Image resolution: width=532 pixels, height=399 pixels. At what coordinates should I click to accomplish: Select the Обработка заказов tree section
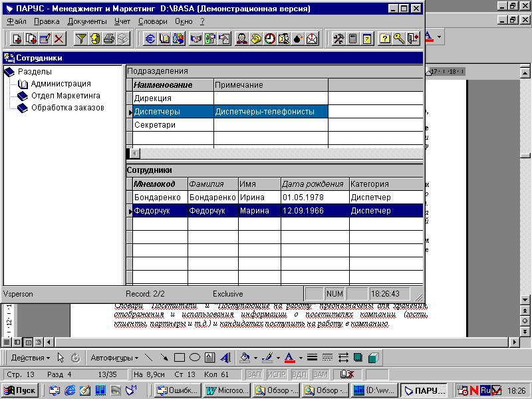(68, 108)
